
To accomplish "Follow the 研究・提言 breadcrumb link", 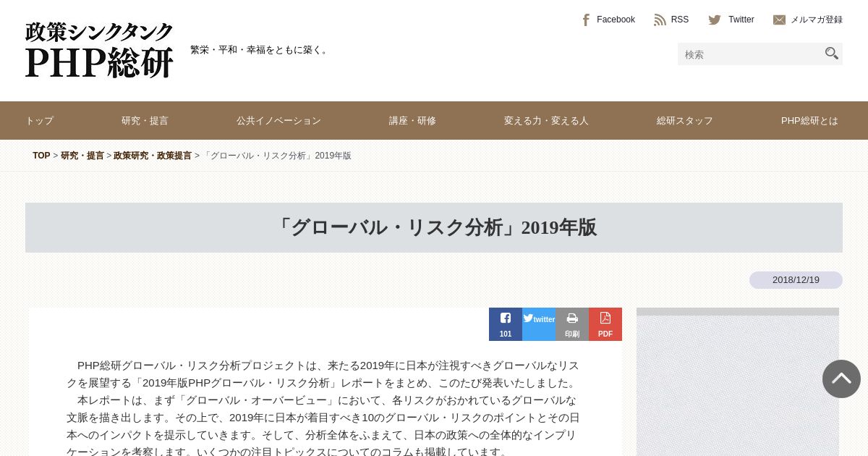I will click(82, 156).
